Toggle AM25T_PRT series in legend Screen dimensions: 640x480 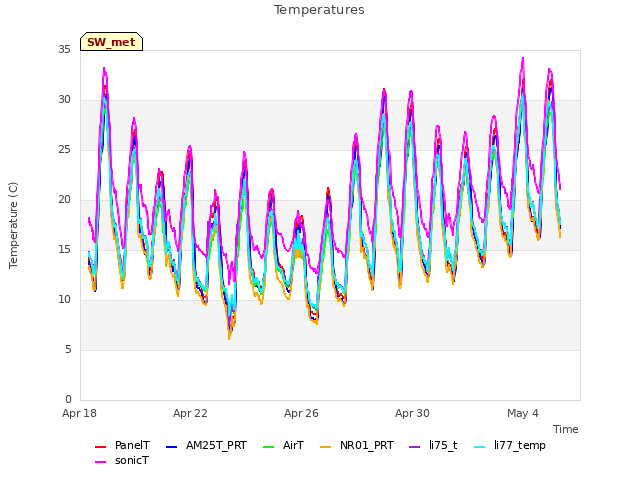click(207, 445)
